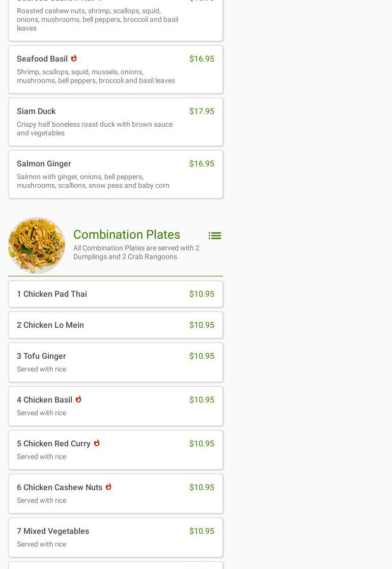Open the Combination Plates category list icon
The width and height of the screenshot is (392, 569).
[x=214, y=236]
